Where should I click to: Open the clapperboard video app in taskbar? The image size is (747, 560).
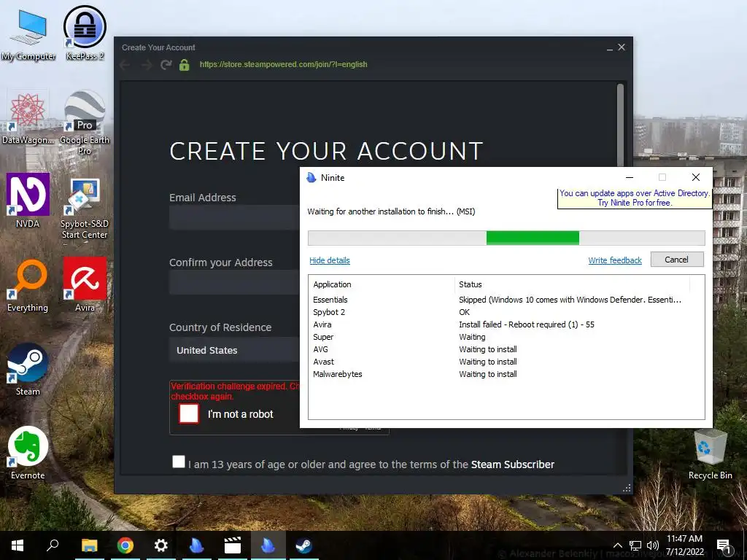(233, 545)
